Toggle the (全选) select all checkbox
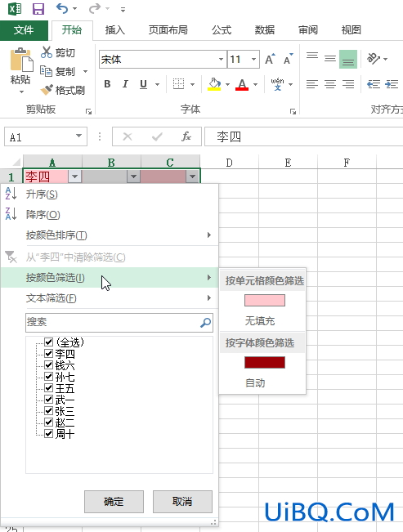This screenshot has width=403, height=532. [48, 342]
